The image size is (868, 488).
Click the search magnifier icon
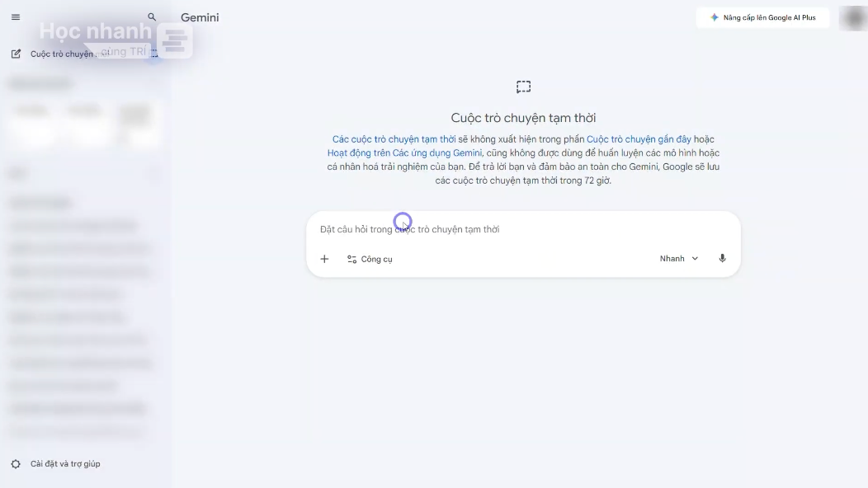(x=152, y=17)
